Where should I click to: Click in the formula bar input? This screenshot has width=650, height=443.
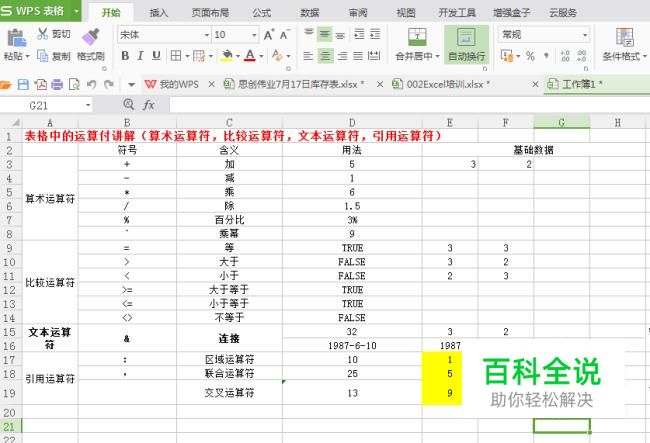(408, 105)
